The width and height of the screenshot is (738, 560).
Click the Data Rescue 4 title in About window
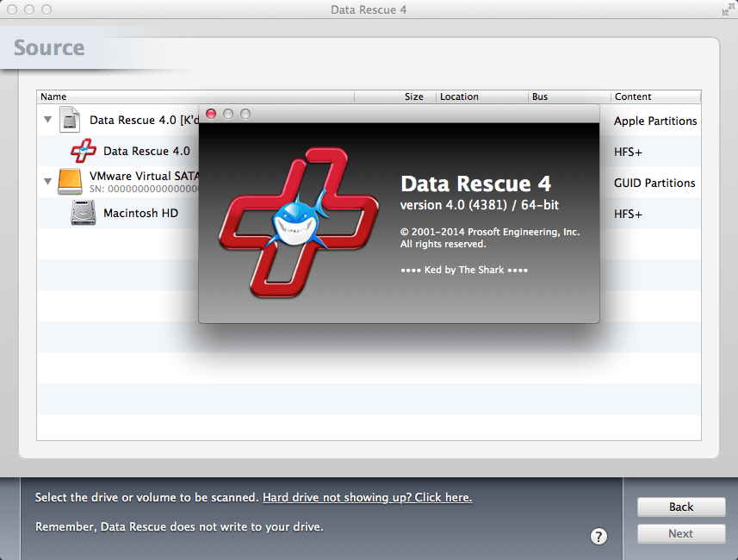475,184
